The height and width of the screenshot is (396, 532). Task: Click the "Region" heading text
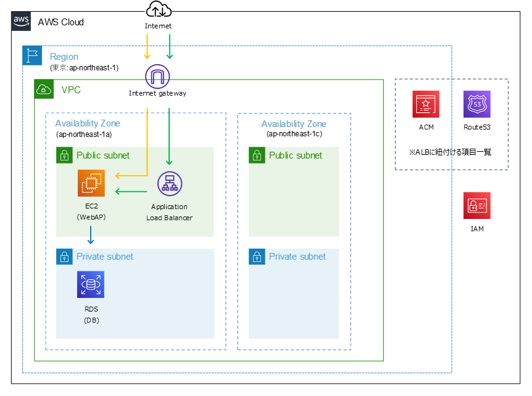pos(64,57)
